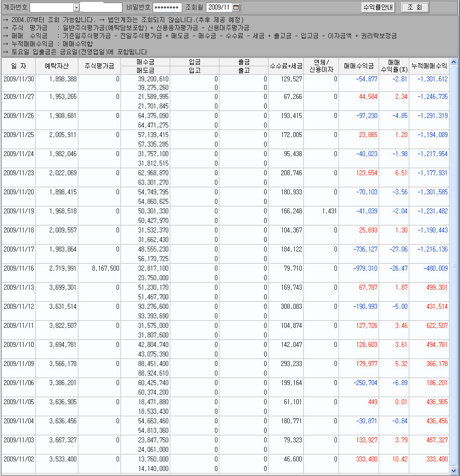Click the 수수료+세금 column header

pyautogui.click(x=286, y=66)
